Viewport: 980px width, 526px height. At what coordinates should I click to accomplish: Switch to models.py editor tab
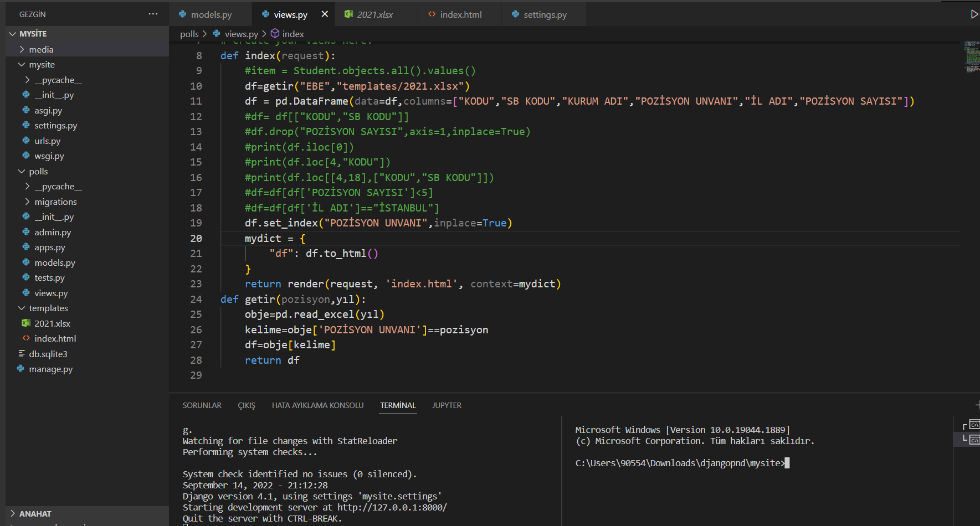pos(211,14)
